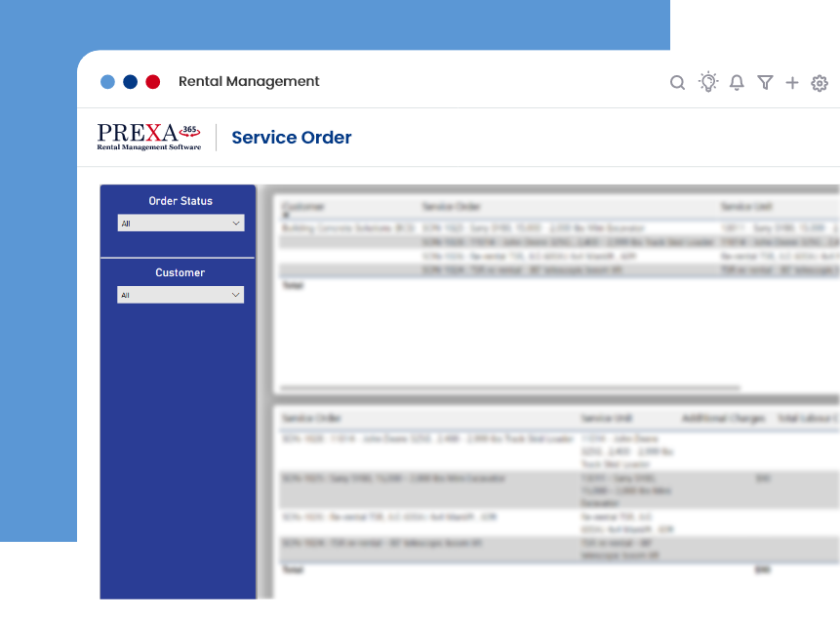Expand the Order Status dropdown
The width and height of the screenshot is (840, 618).
point(180,224)
